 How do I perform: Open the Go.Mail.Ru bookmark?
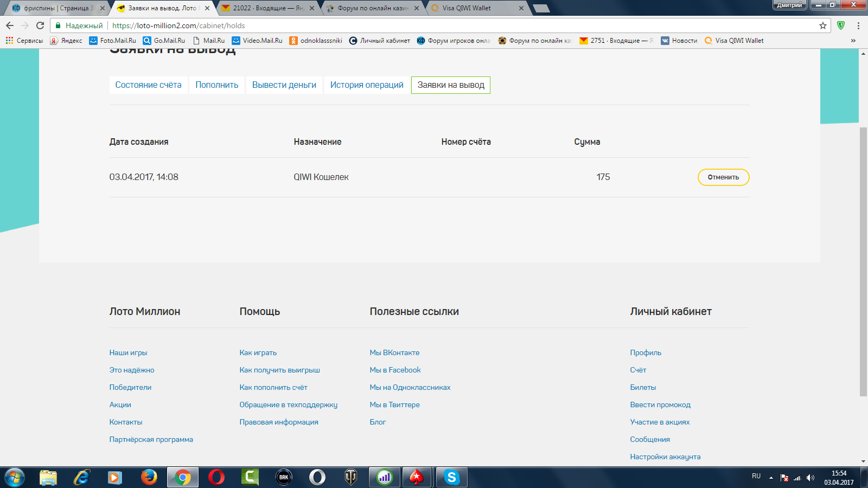click(164, 41)
